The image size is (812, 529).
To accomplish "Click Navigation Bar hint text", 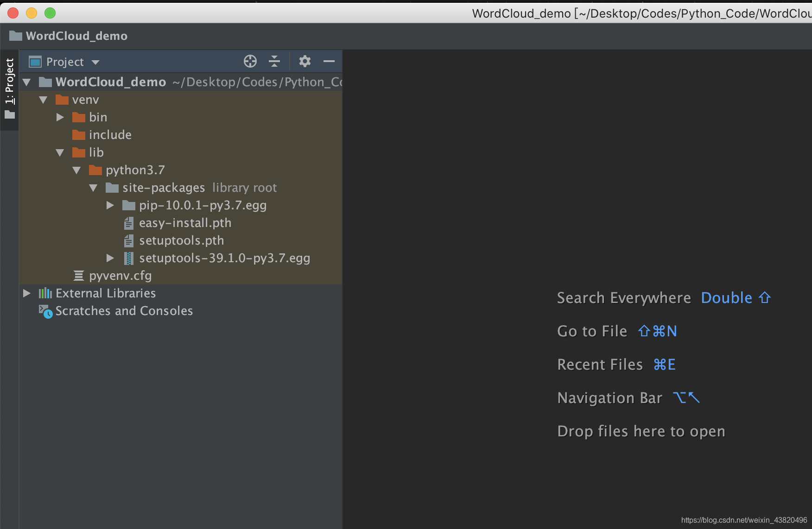I will [x=609, y=398].
